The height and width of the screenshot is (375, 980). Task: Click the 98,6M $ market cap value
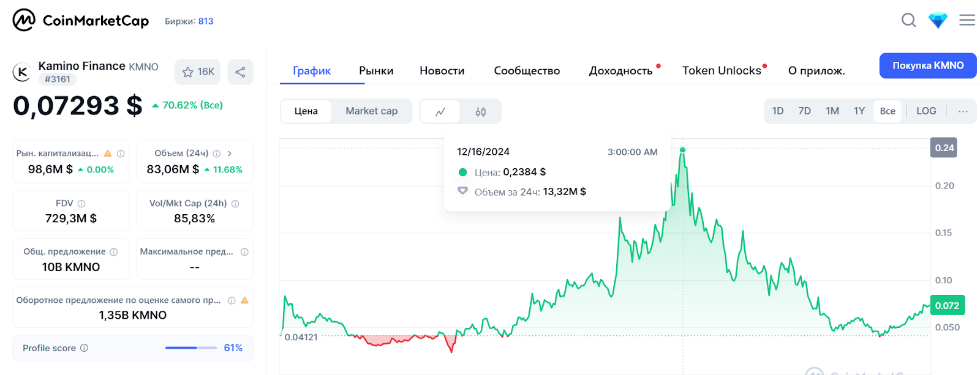tap(50, 169)
